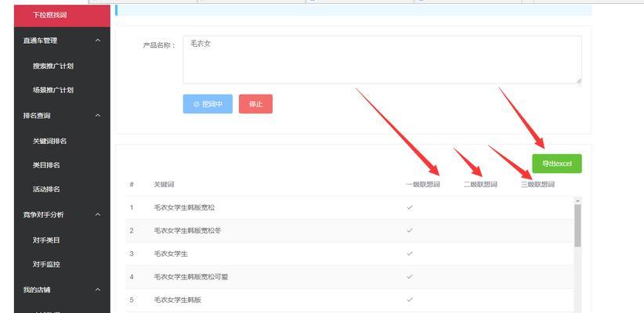Click checkmark in row 毛衣女学生韩版宽松冬
Screen dimensions: 644x313
tap(410, 231)
